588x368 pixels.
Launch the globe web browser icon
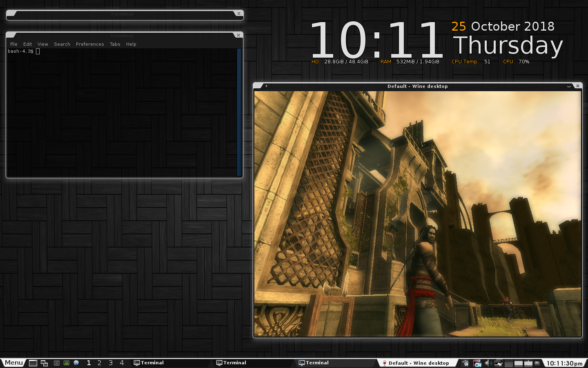coord(76,363)
